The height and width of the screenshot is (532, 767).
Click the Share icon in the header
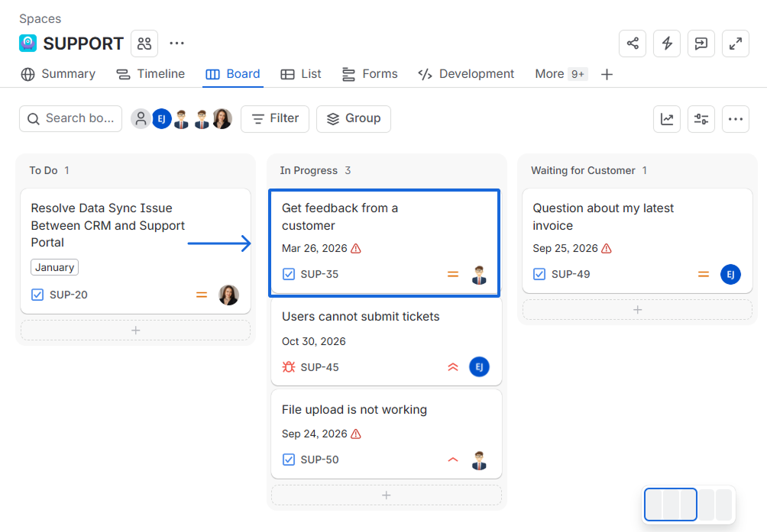[x=633, y=44]
